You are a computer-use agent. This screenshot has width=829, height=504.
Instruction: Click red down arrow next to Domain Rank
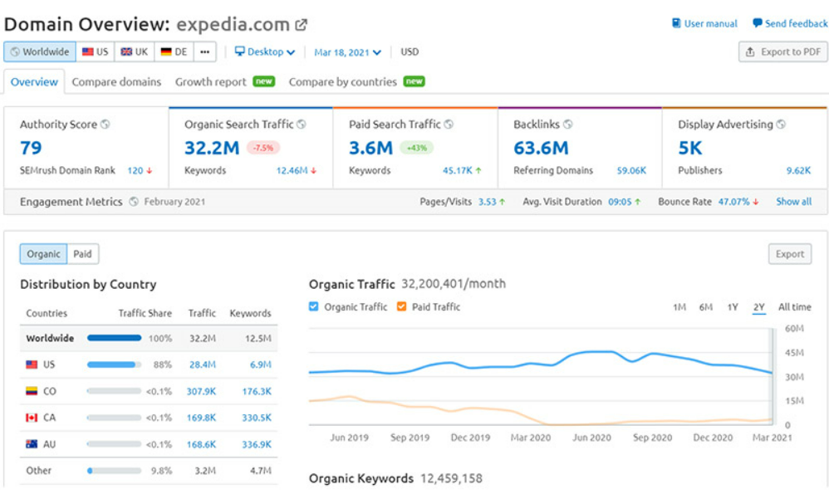pyautogui.click(x=149, y=171)
